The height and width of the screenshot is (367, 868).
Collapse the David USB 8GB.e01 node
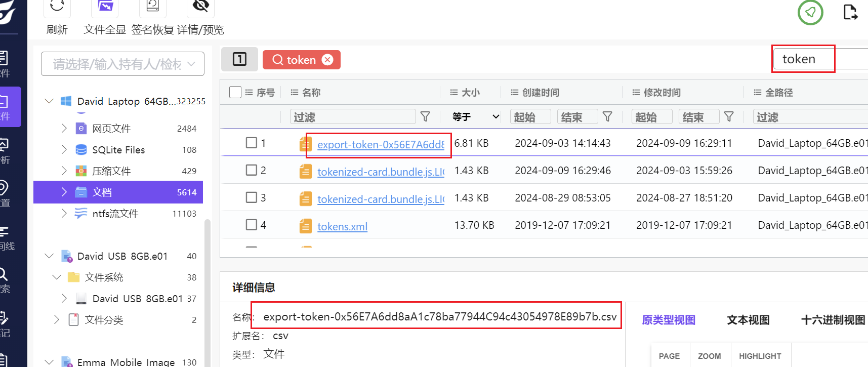[49, 256]
